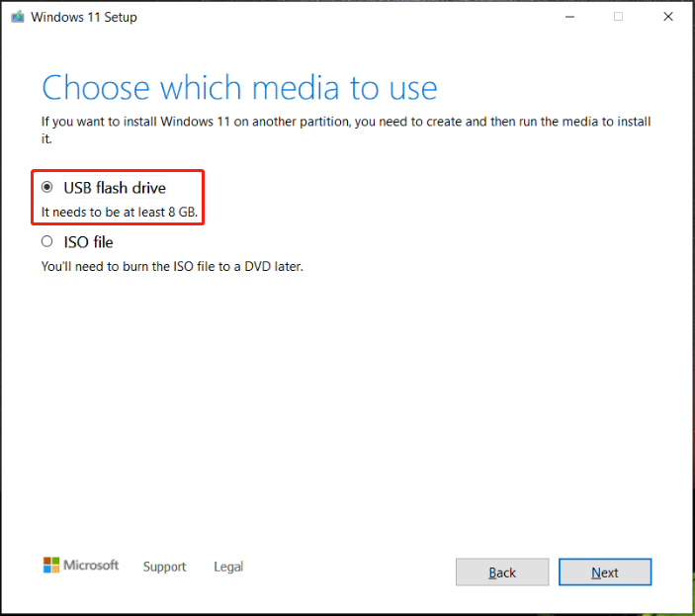Screen dimensions: 695x616
Task: Click the 'Windows 11 Setup' window title text
Action: click(x=84, y=17)
